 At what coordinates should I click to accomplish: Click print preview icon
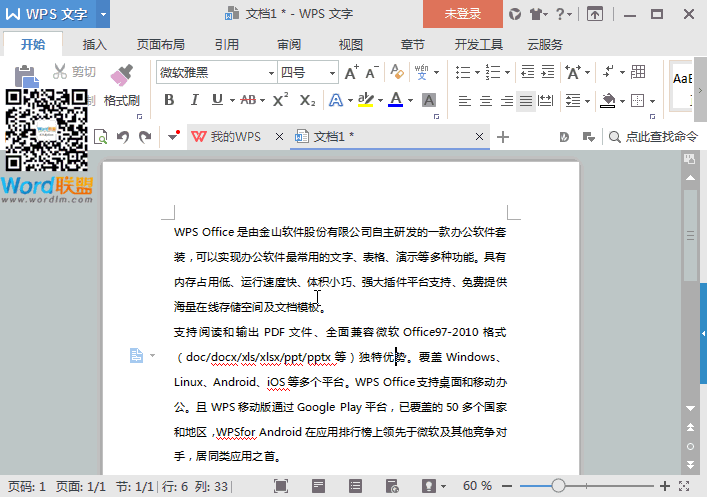[100, 137]
